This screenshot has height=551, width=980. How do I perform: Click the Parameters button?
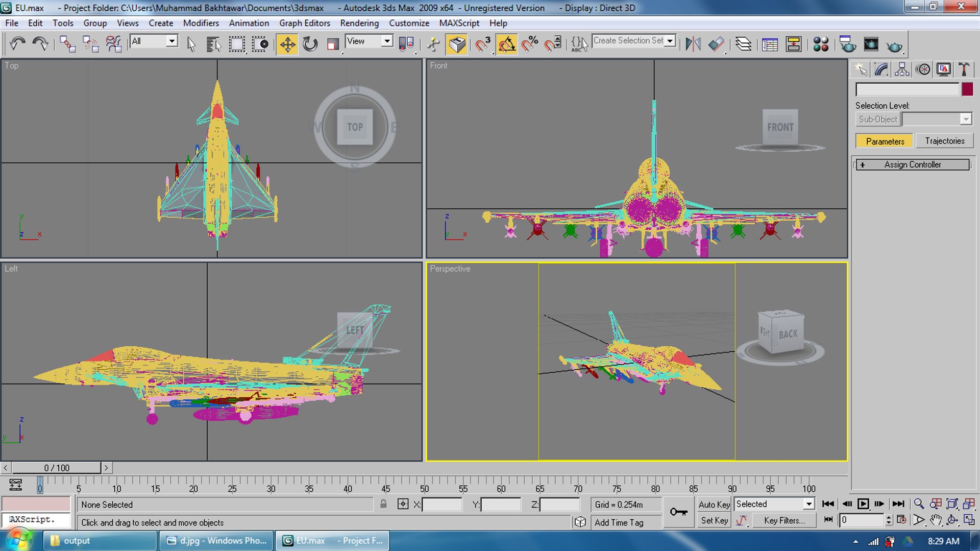tap(885, 141)
